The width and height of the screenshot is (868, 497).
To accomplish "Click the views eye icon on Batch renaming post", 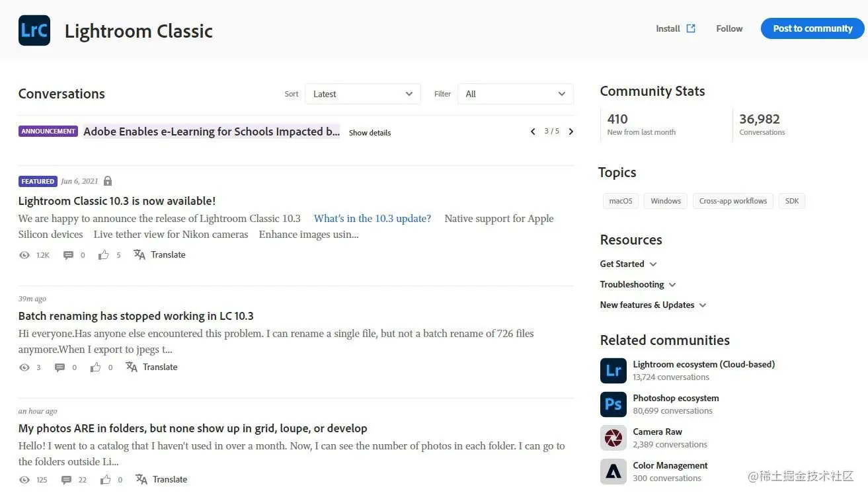I will [x=24, y=367].
